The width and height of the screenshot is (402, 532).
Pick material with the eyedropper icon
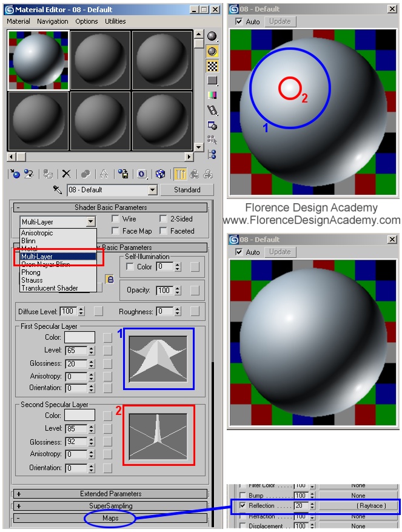pos(58,190)
